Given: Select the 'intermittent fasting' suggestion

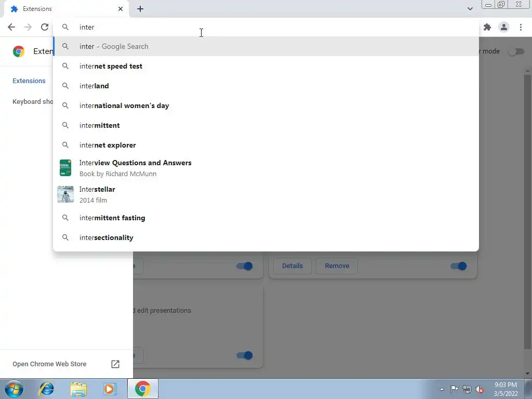Looking at the screenshot, I should (x=265, y=218).
